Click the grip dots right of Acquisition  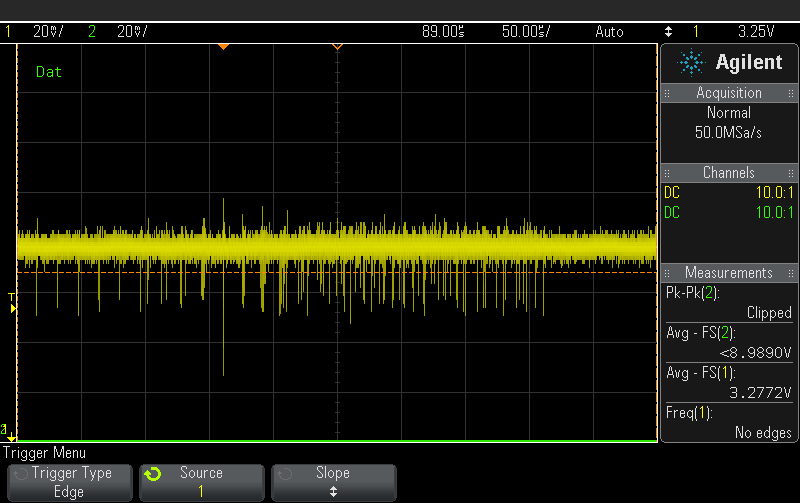tap(791, 93)
